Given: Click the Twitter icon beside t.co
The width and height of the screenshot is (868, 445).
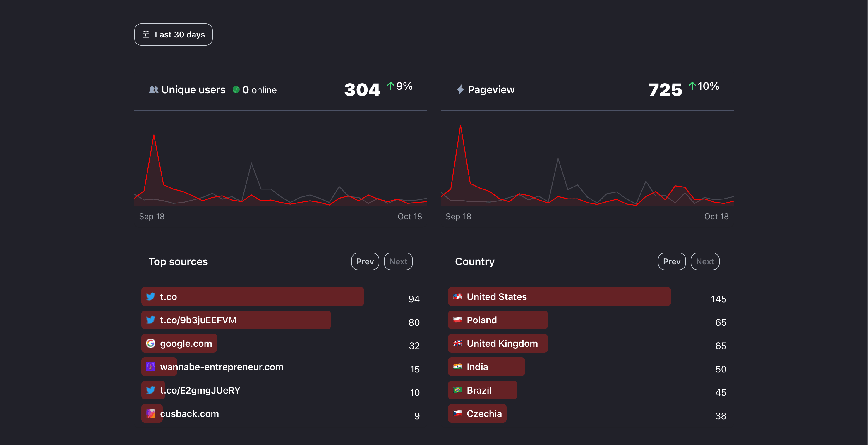Looking at the screenshot, I should 150,296.
